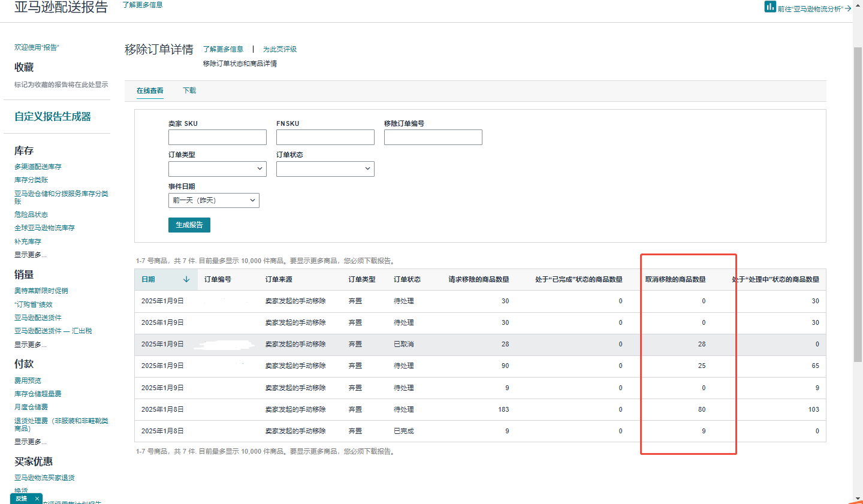Open the 事件日期 dropdown showing 前一天（昨天）
Viewport: 863px width, 504px height.
[214, 200]
